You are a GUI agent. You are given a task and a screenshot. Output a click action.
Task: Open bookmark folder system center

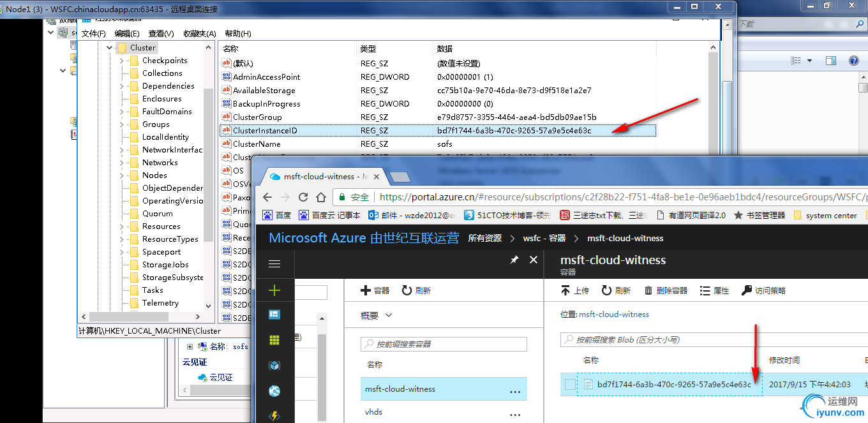825,215
